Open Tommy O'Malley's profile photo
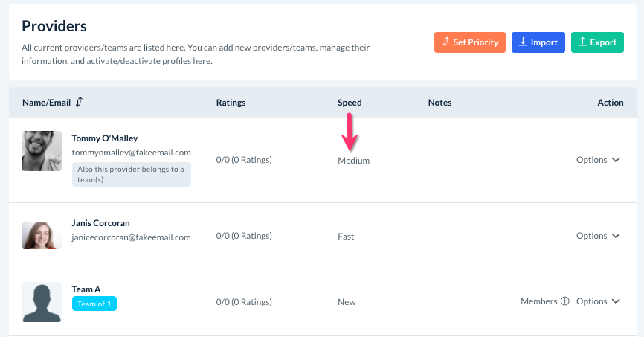This screenshot has height=337, width=644. [42, 151]
